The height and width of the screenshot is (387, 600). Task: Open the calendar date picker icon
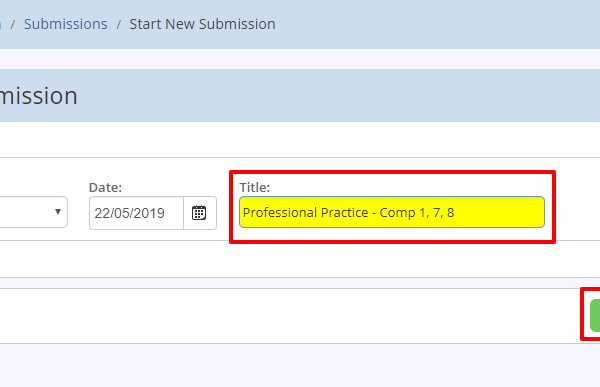(x=199, y=213)
